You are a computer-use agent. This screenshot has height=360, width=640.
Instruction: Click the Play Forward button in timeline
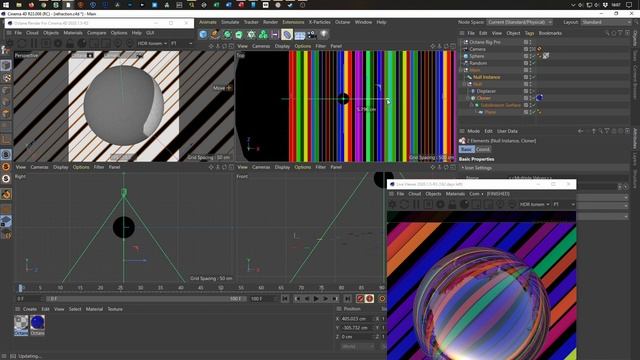[316, 299]
